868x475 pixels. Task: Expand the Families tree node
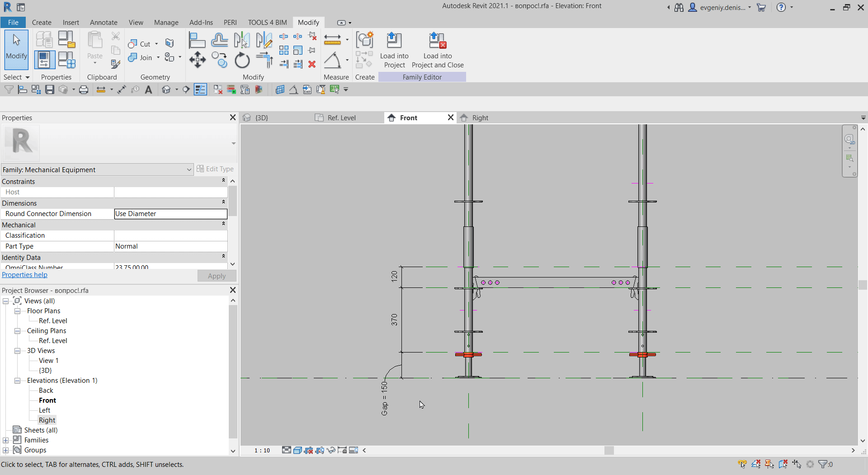pos(5,440)
